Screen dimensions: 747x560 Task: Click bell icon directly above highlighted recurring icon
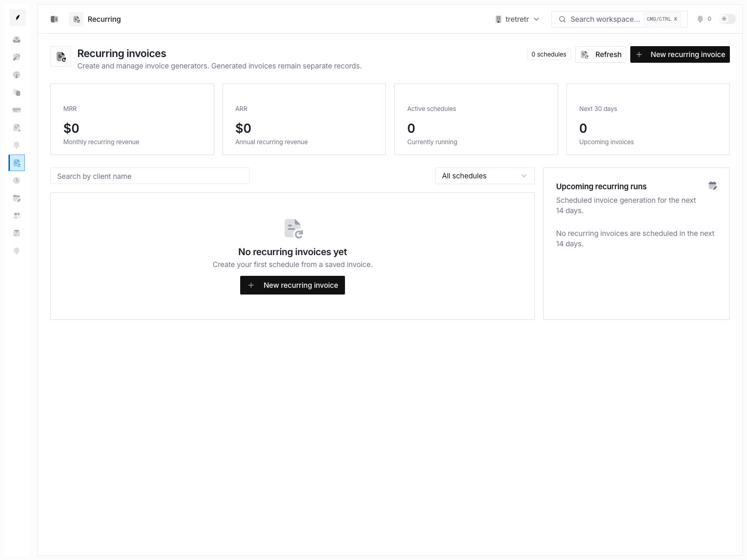(x=17, y=145)
